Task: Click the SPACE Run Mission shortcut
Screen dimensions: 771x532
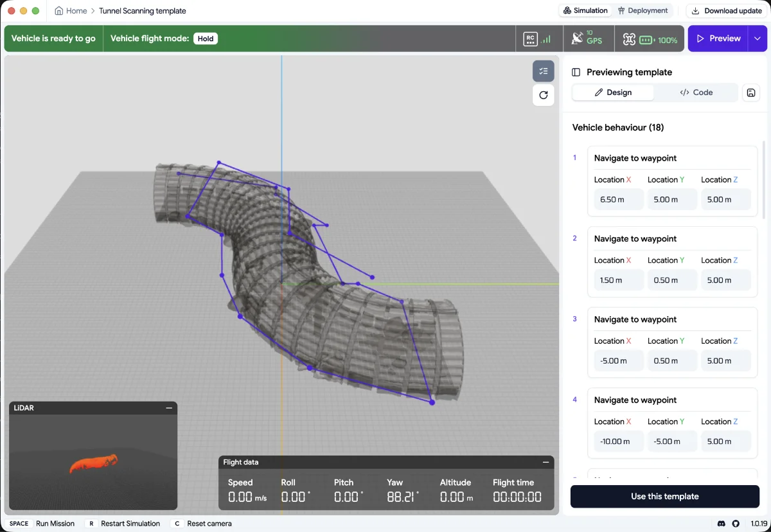Action: [x=42, y=524]
